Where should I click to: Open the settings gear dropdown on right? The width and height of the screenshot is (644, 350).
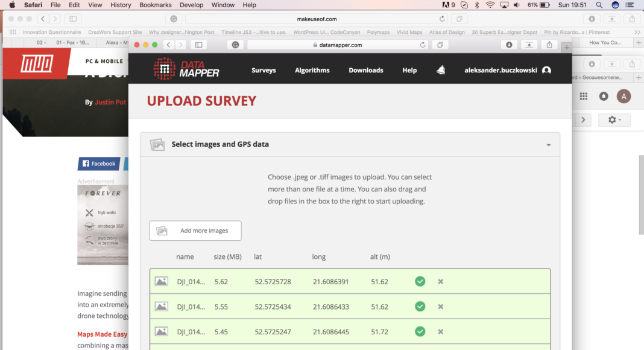614,120
